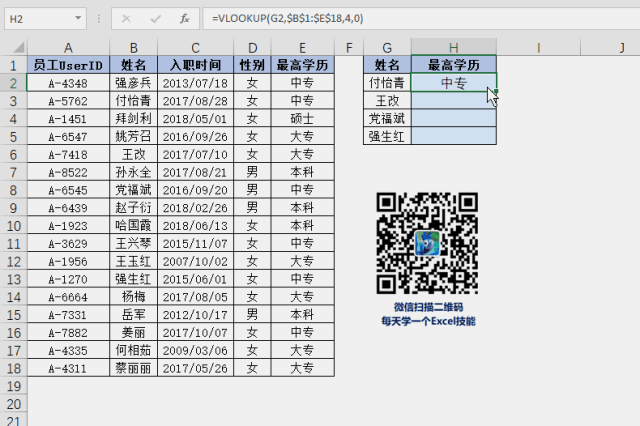Select column H header
Image resolution: width=640 pixels, height=426 pixels.
(454, 48)
